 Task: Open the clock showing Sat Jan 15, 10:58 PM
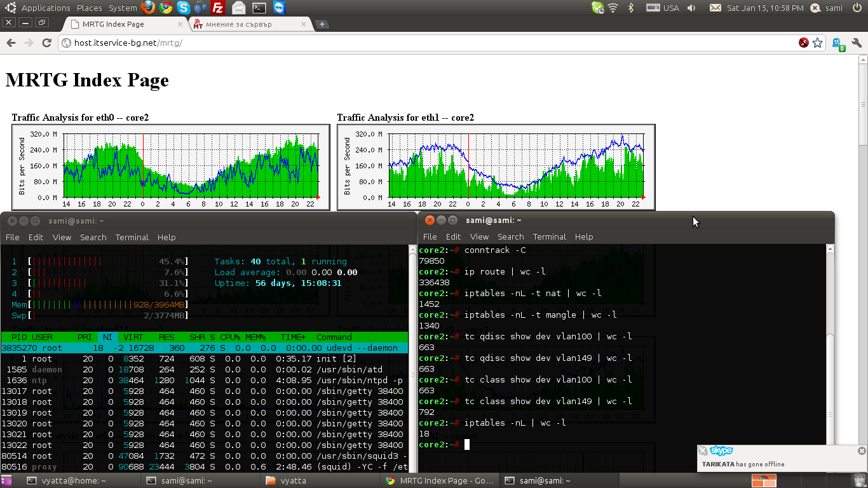click(x=765, y=8)
